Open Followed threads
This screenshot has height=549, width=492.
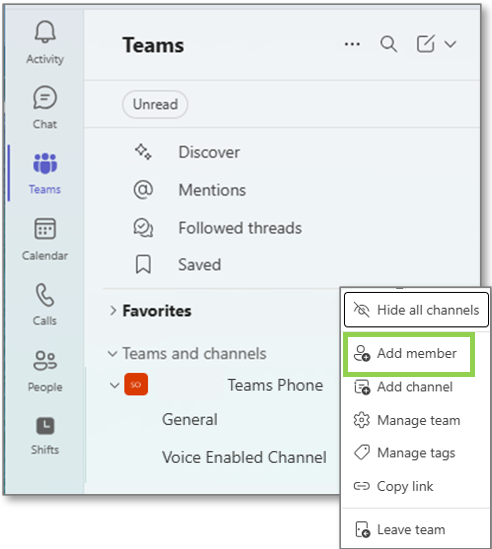217,228
